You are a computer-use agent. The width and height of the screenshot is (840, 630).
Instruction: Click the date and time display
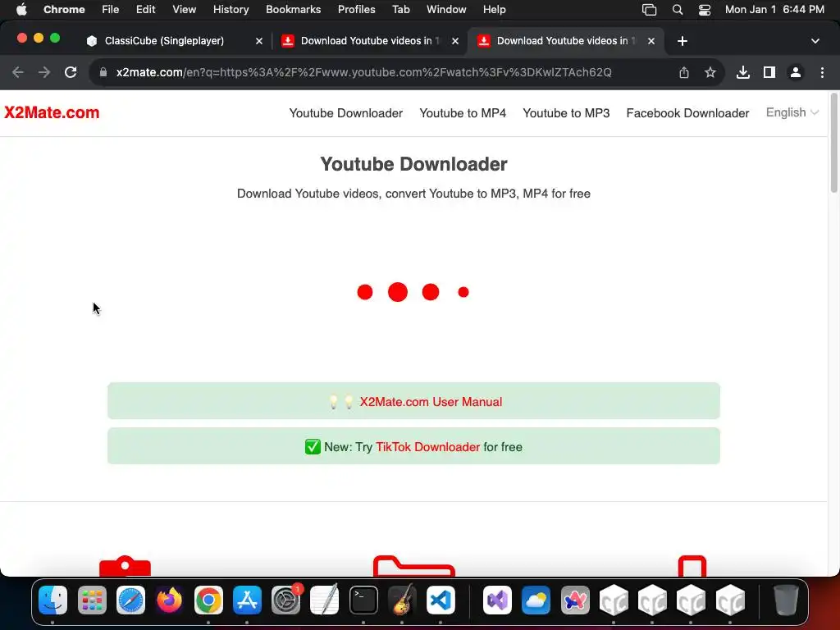click(x=774, y=10)
